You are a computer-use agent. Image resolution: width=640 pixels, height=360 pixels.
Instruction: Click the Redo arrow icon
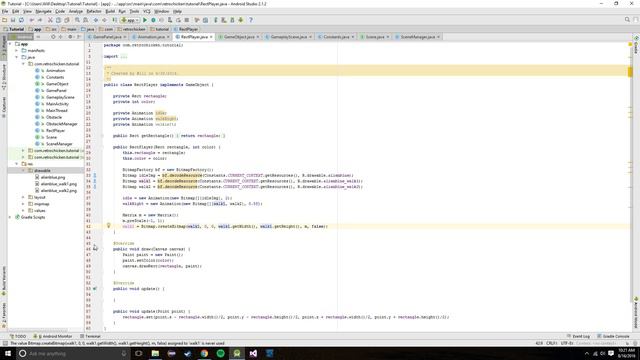click(40, 20)
